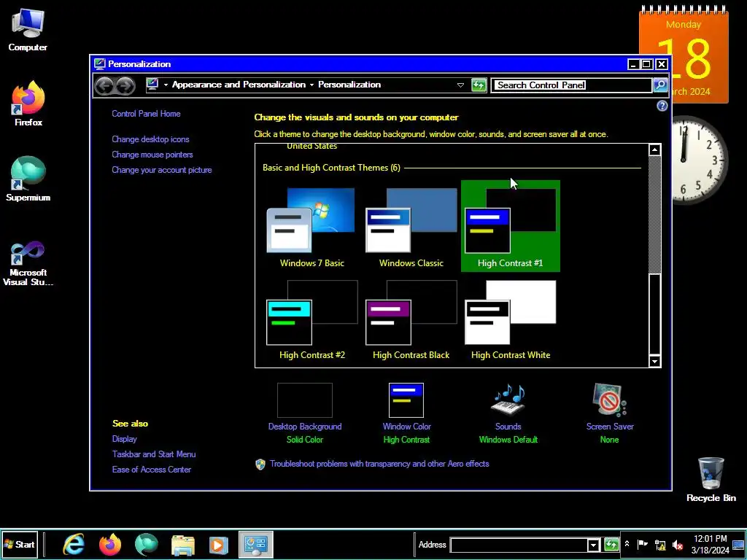Open the Computer desktop icon
747x560 pixels.
click(x=28, y=31)
